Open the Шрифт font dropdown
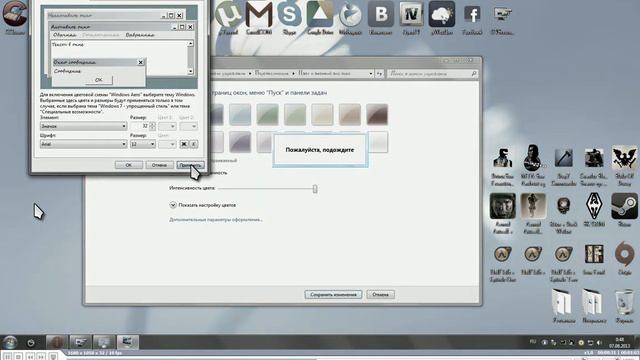640x360 pixels. [84, 144]
